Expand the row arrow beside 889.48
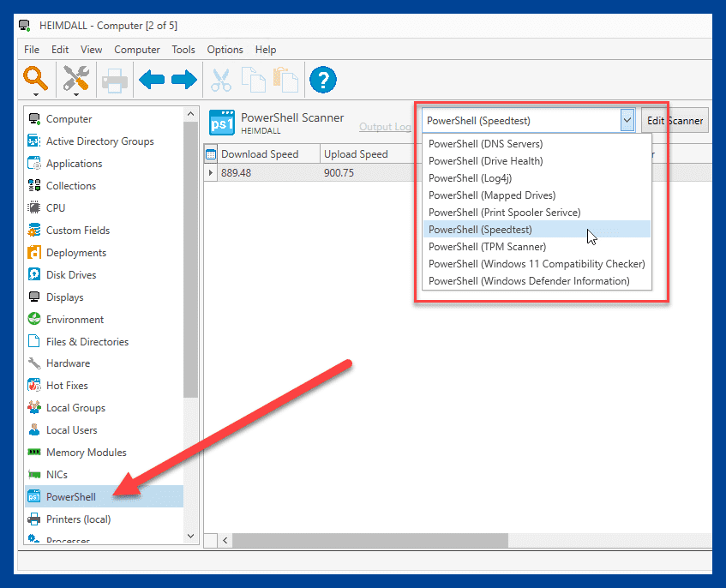This screenshot has width=726, height=588. click(211, 172)
